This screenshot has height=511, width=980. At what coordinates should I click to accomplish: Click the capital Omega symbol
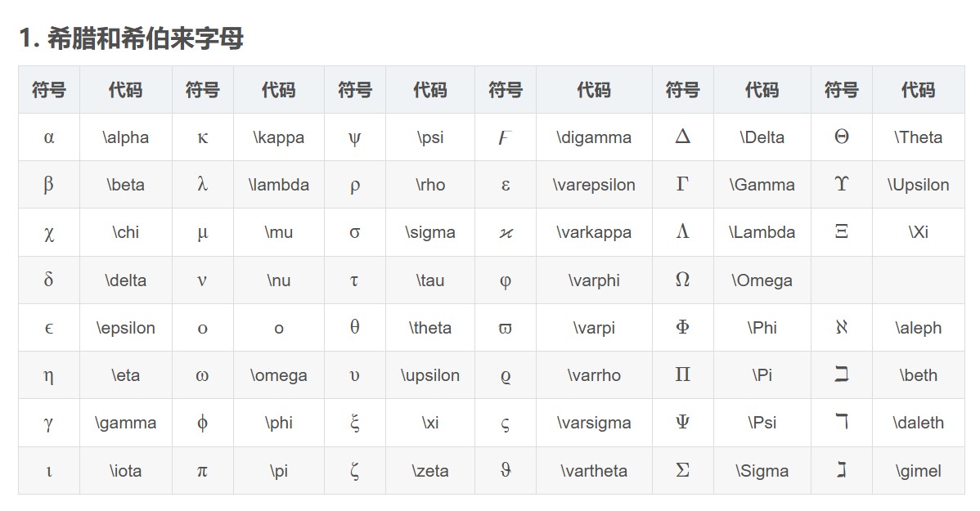(682, 280)
